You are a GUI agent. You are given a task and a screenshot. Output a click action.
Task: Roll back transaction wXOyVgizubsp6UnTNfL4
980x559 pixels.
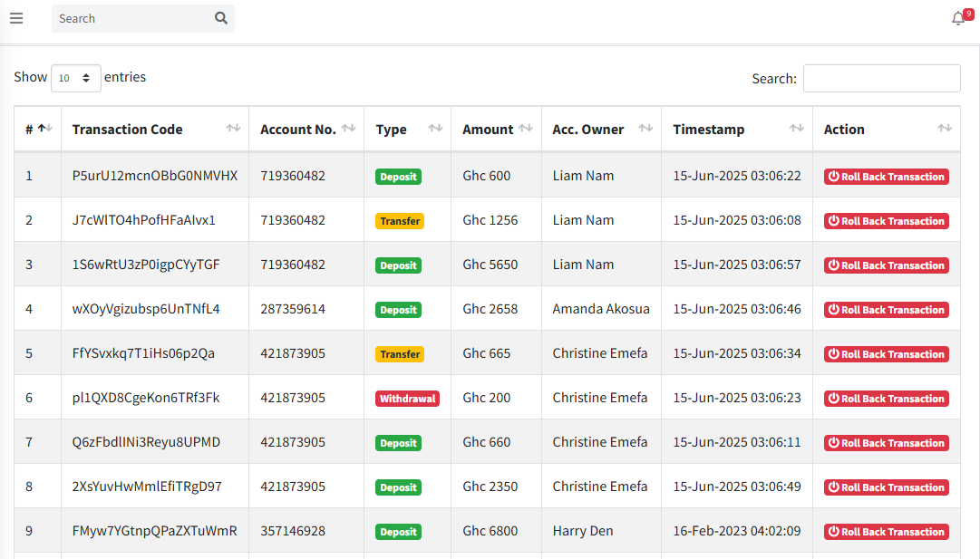click(887, 310)
